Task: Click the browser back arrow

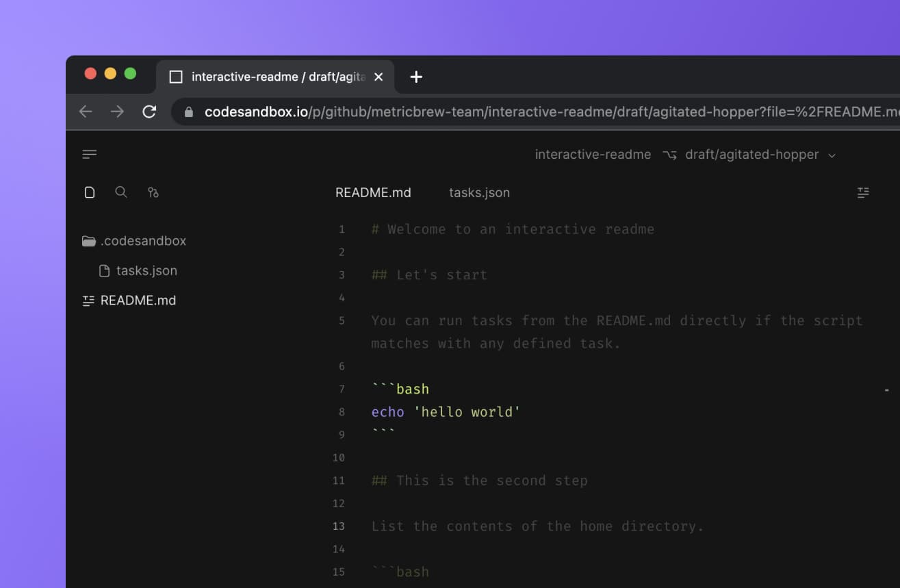Action: (86, 112)
